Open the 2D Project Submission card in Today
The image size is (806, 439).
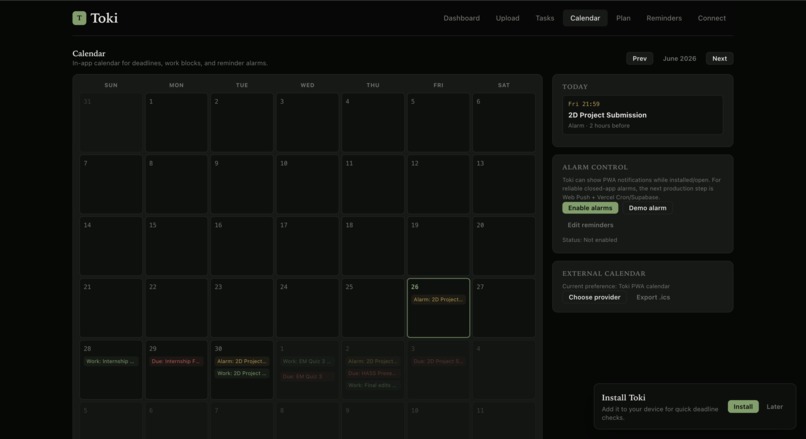[643, 115]
